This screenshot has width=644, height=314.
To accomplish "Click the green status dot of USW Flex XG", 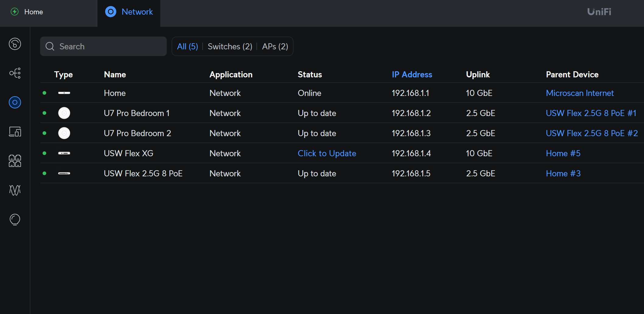I will [44, 153].
